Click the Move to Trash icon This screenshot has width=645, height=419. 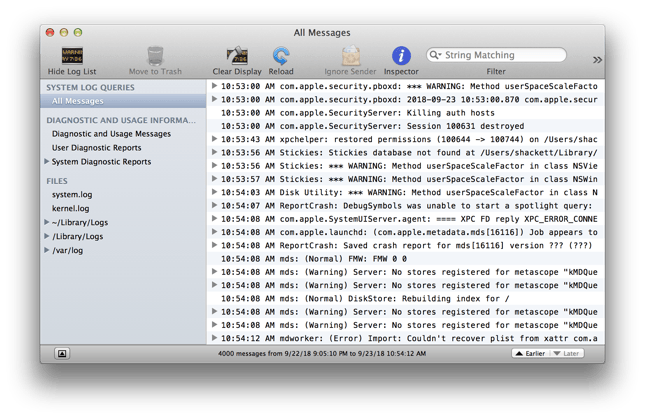[x=155, y=56]
